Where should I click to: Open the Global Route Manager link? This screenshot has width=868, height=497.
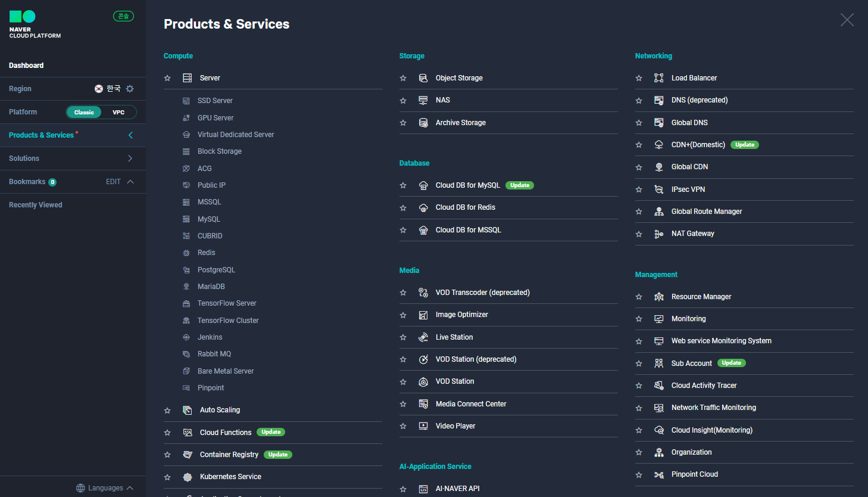(x=707, y=212)
